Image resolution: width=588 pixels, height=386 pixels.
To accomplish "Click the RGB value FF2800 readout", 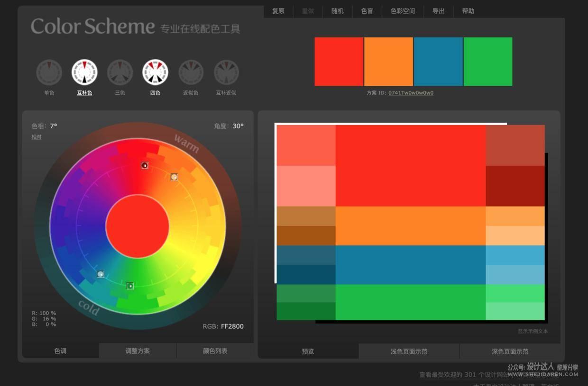I will tap(232, 326).
